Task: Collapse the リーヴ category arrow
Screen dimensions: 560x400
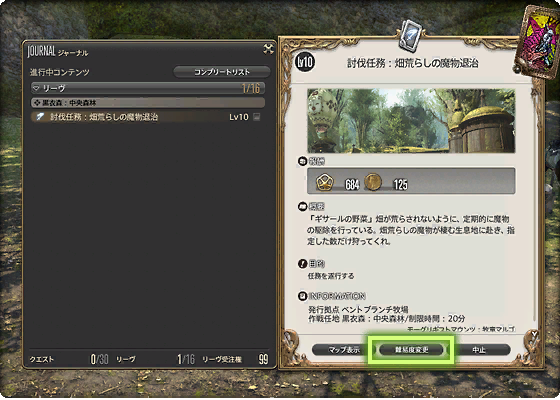Action: (36, 88)
